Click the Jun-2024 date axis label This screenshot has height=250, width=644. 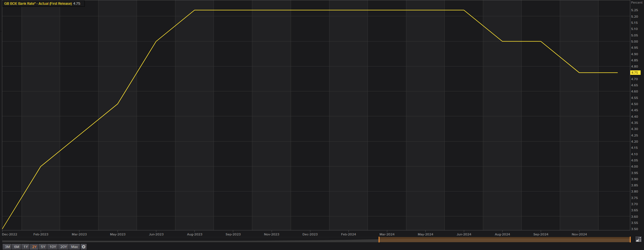pyautogui.click(x=464, y=234)
